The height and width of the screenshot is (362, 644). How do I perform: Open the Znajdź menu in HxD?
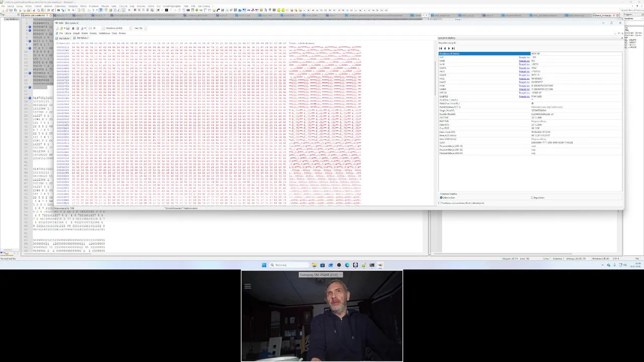[76, 33]
